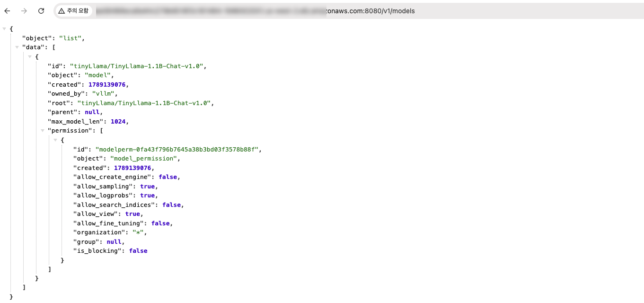644x303 pixels.
Task: Click the "permission" key text
Action: tap(70, 131)
